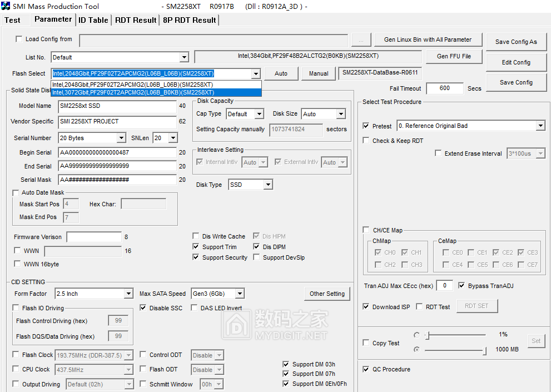Viewport: 551px width, 392px height.
Task: Open the ID Table tab
Action: 93,20
